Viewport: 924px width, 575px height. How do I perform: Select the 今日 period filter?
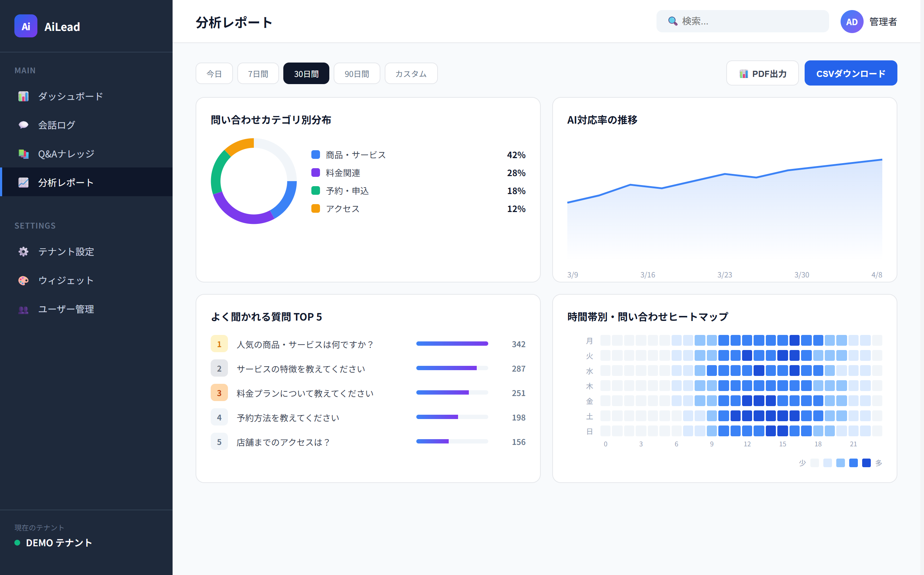[x=214, y=73]
